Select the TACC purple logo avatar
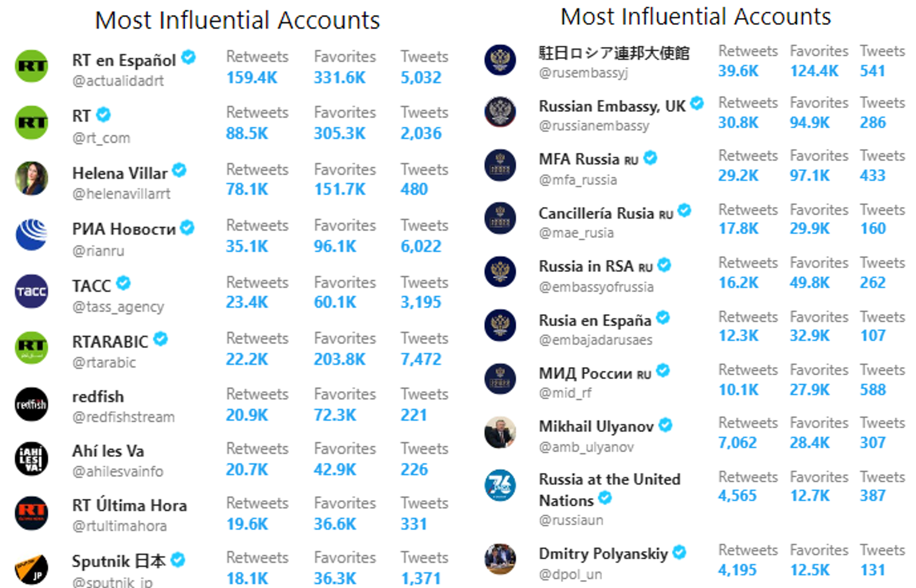 tap(31, 291)
